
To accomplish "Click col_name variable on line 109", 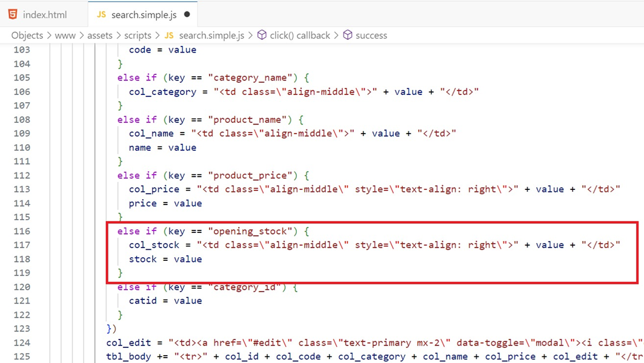I will click(151, 133).
